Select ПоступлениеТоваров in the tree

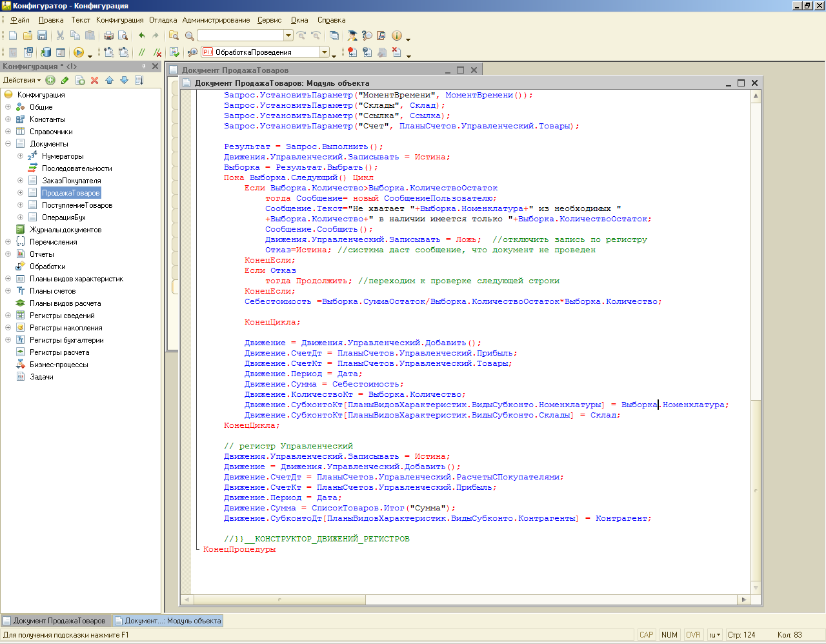[77, 205]
